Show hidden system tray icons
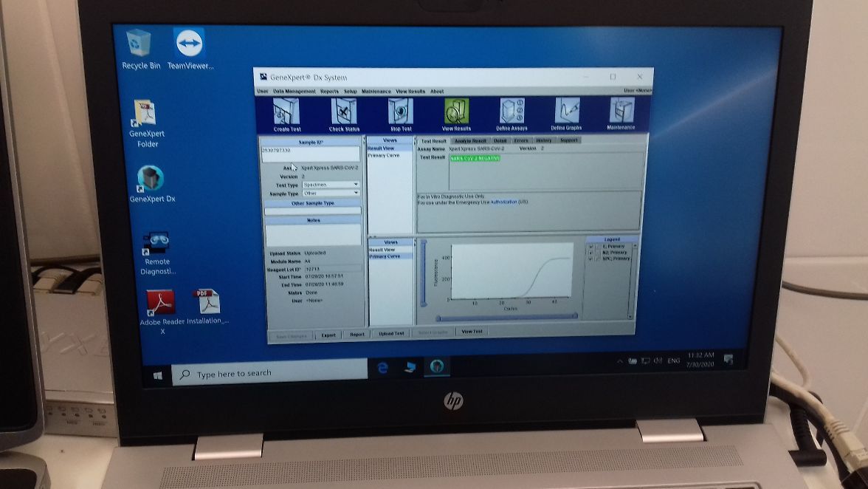This screenshot has width=868, height=489. (x=619, y=361)
